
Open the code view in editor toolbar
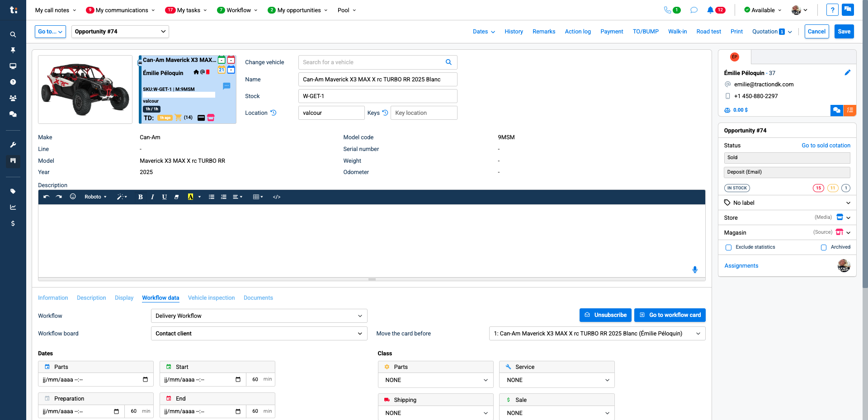pos(277,197)
